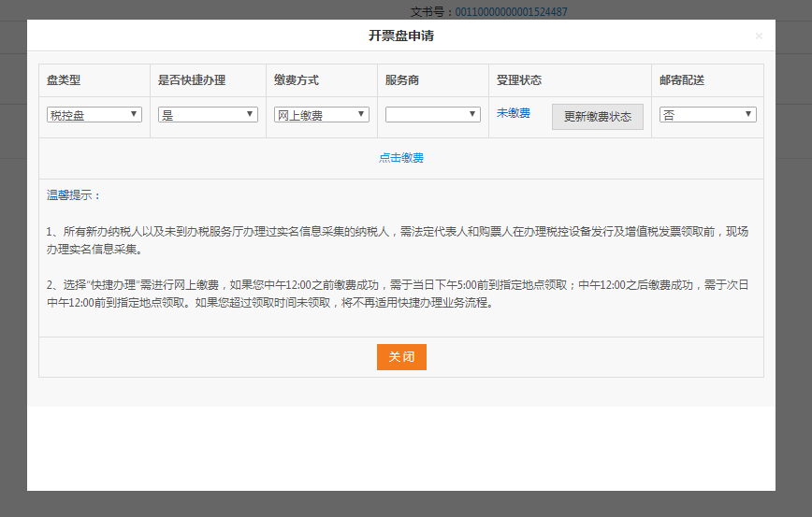The width and height of the screenshot is (812, 517).
Task: Click the 更新缴费状态 button
Action: (597, 117)
